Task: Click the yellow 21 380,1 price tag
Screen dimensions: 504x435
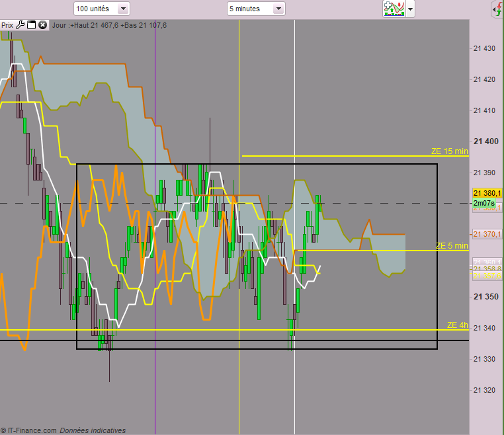Action: [x=487, y=193]
